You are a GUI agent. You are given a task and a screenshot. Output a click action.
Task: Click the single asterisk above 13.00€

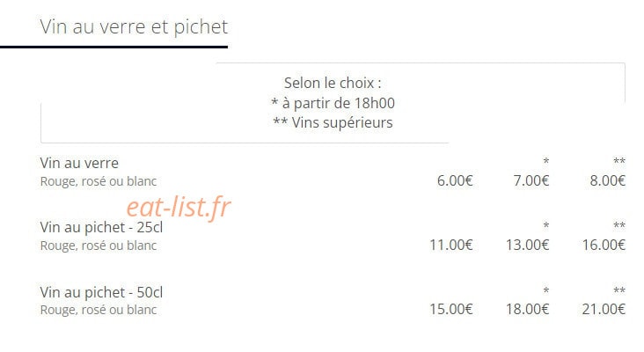[545, 225]
